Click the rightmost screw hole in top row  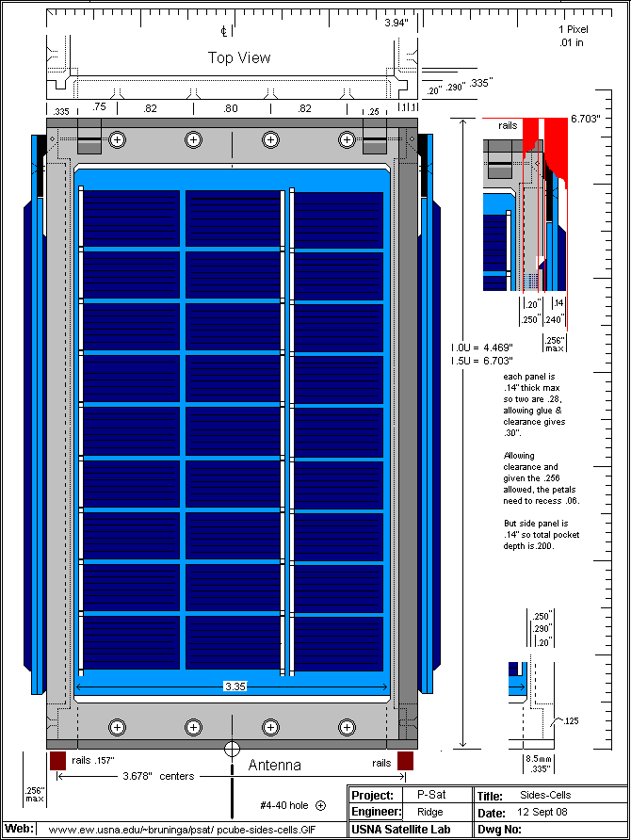[x=347, y=139]
